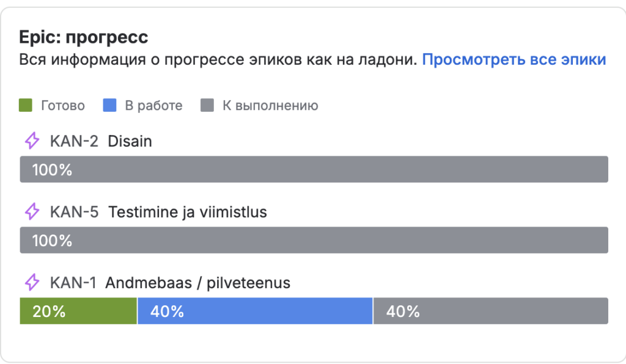Click the Готово legend label
626x364 pixels.
(x=63, y=106)
